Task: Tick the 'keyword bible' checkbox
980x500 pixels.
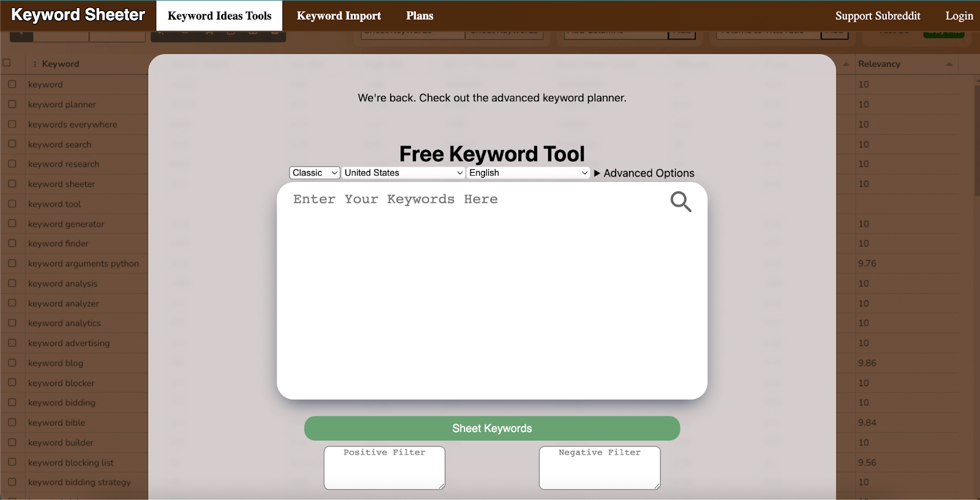Action: point(12,422)
